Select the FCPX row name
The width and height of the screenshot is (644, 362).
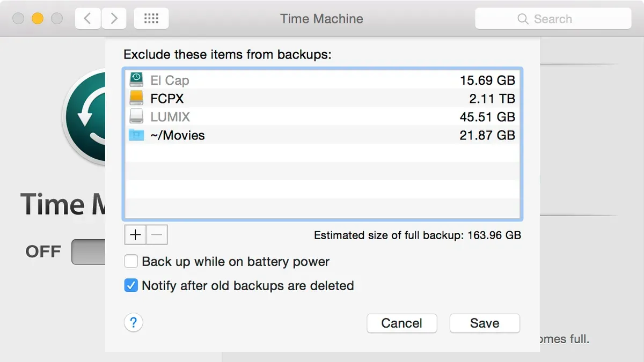[167, 99]
